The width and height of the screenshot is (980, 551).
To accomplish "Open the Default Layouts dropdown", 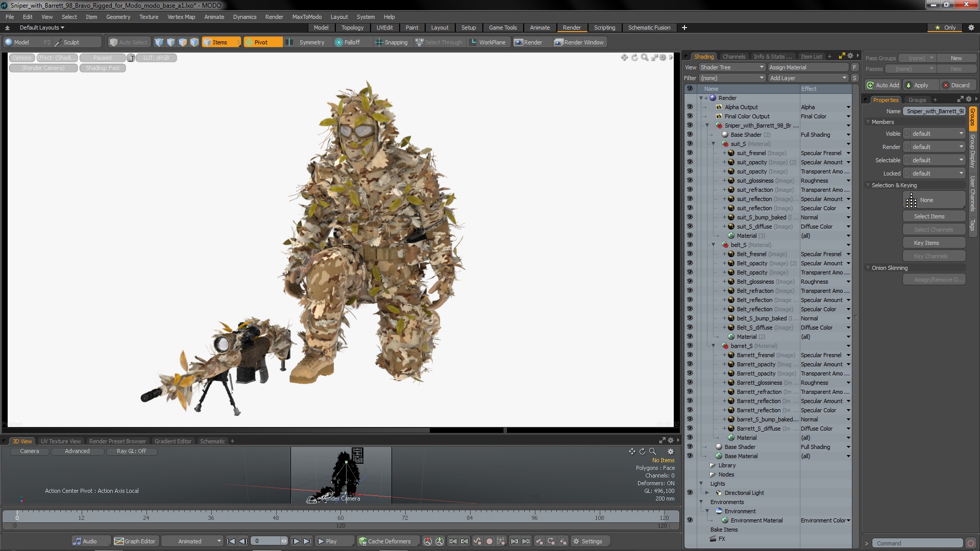I will pyautogui.click(x=42, y=28).
